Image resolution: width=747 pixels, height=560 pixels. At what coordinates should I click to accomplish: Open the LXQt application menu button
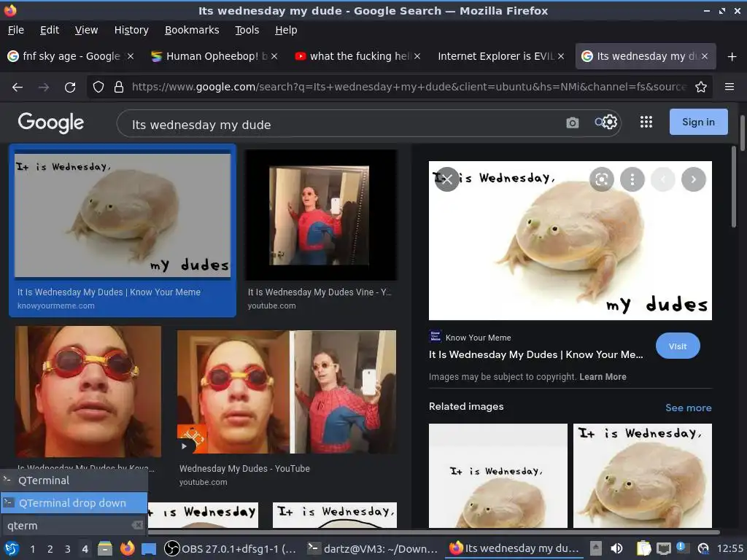[x=12, y=548]
